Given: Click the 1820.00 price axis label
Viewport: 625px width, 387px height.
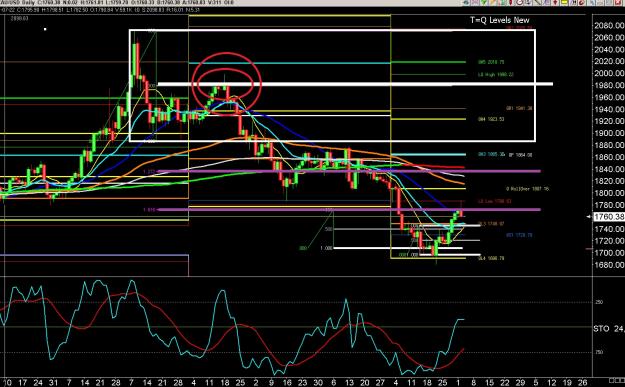Looking at the screenshot, I should (609, 181).
